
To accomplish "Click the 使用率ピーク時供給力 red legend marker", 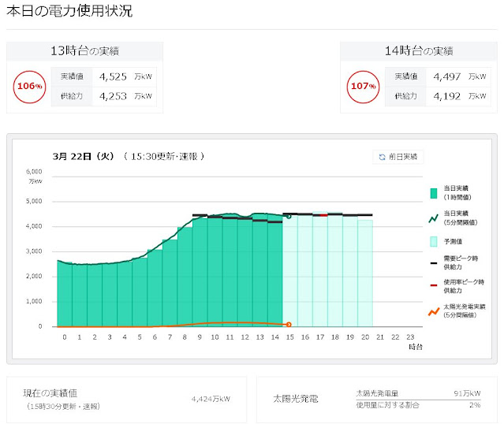I will click(434, 285).
